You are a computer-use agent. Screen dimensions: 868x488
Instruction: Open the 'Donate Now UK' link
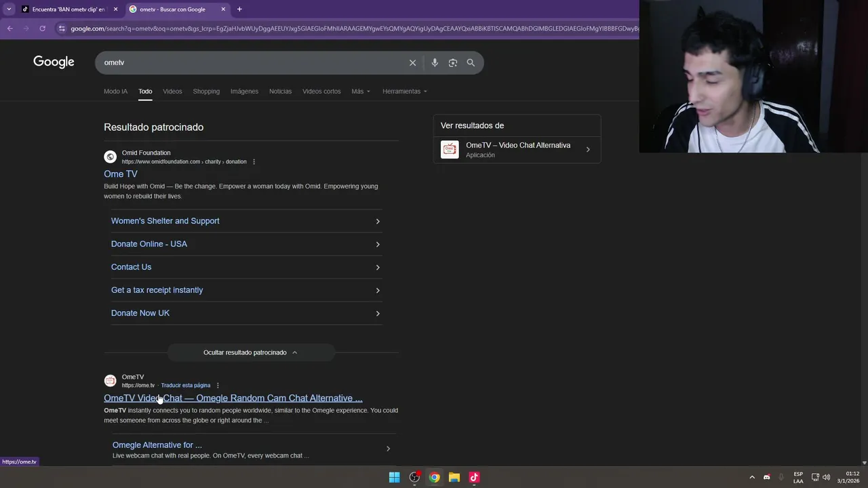140,313
